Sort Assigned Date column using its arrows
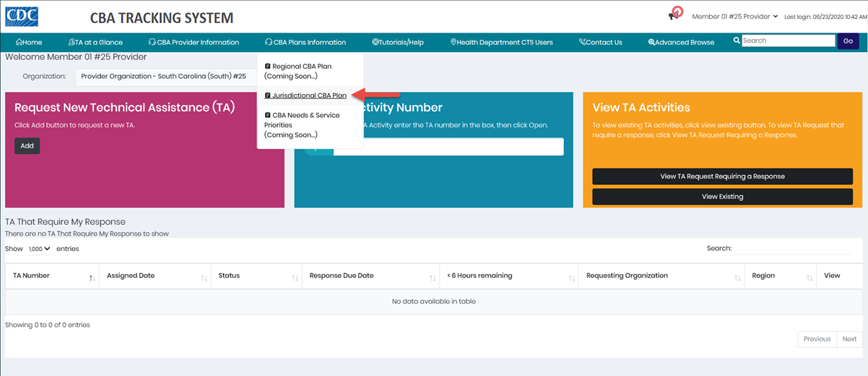Image resolution: width=868 pixels, height=376 pixels. pyautogui.click(x=204, y=278)
